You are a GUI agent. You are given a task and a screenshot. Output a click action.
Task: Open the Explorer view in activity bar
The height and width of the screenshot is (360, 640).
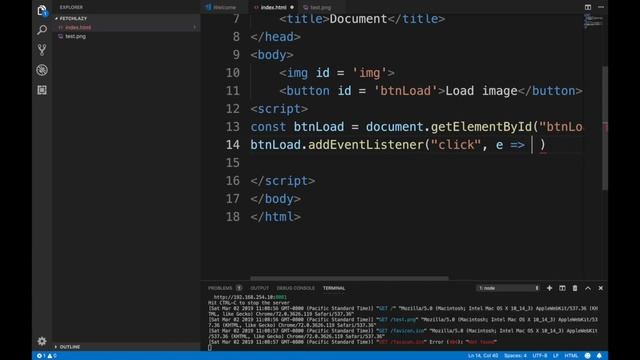click(42, 10)
